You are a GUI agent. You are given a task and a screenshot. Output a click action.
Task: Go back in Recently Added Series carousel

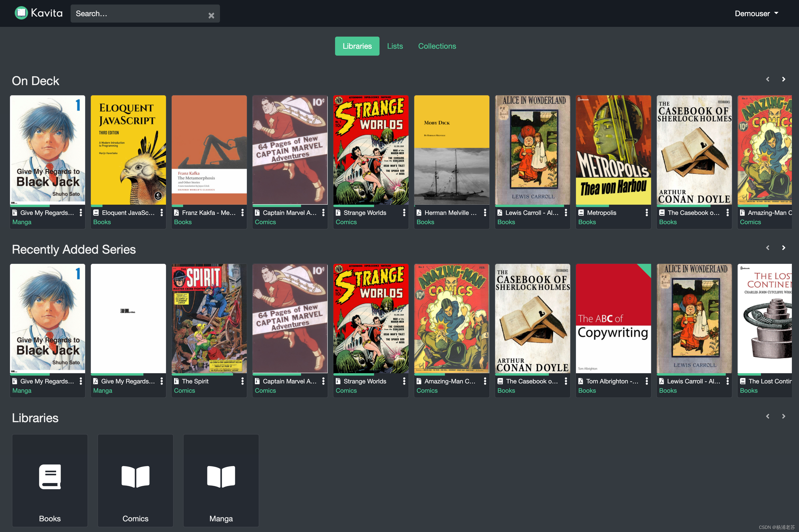pyautogui.click(x=767, y=248)
